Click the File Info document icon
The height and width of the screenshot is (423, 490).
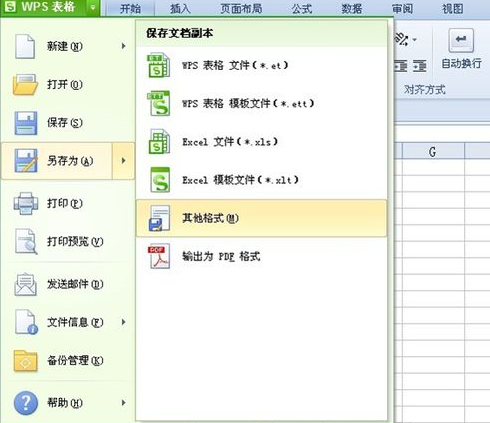[26, 322]
